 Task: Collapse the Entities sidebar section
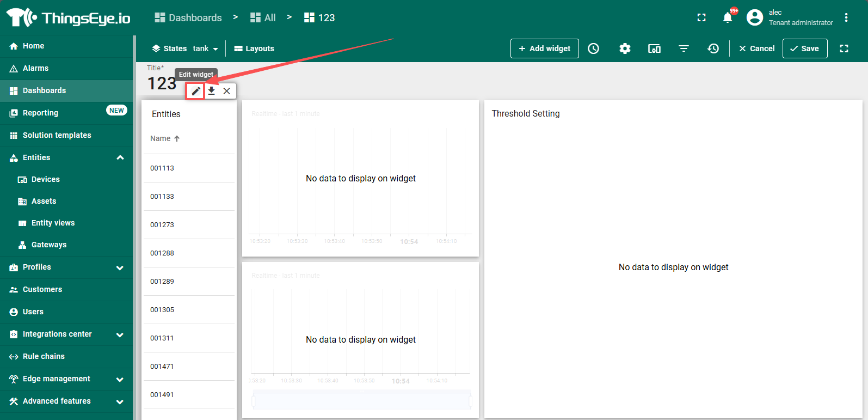[x=120, y=157]
